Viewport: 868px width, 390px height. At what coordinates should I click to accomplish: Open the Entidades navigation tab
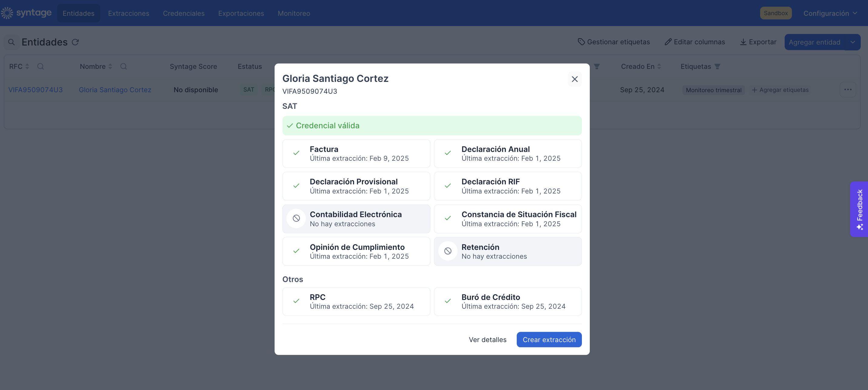(x=78, y=13)
